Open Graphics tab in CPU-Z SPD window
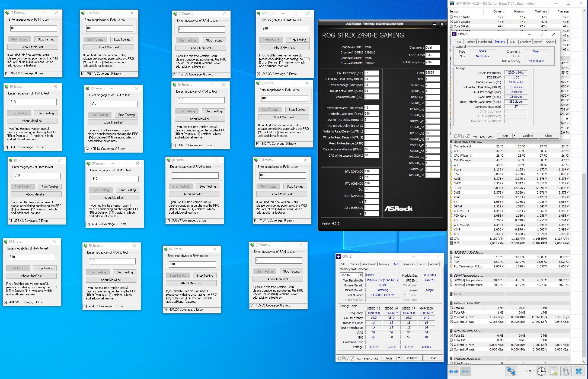Screen dimensions: 588x379 (x=410, y=264)
